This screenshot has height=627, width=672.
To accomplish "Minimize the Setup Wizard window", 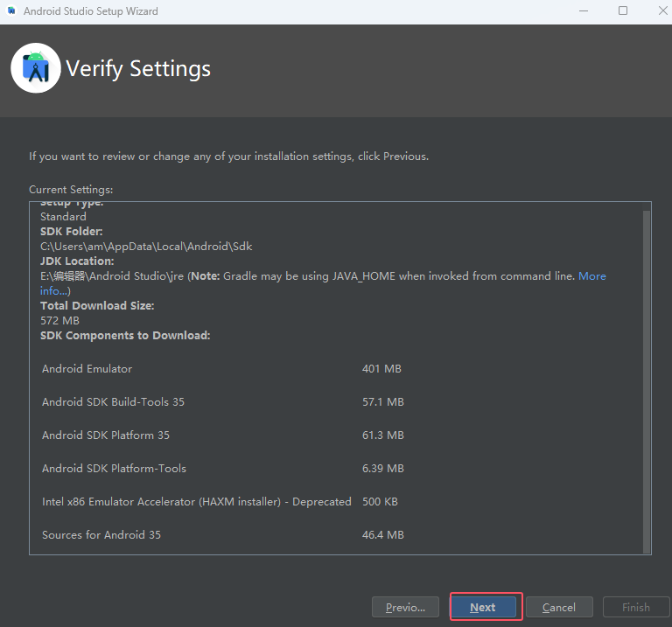I will [x=584, y=10].
